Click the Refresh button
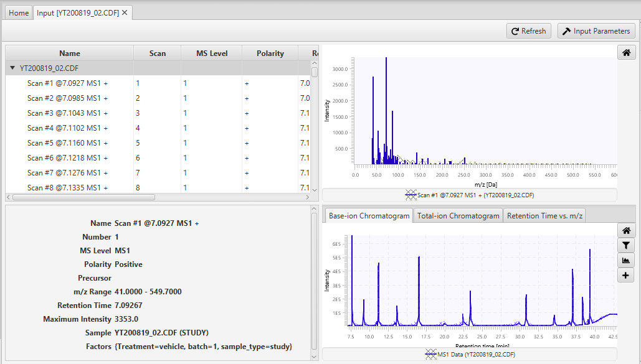Image resolution: width=641 pixels, height=364 pixels. (x=529, y=31)
